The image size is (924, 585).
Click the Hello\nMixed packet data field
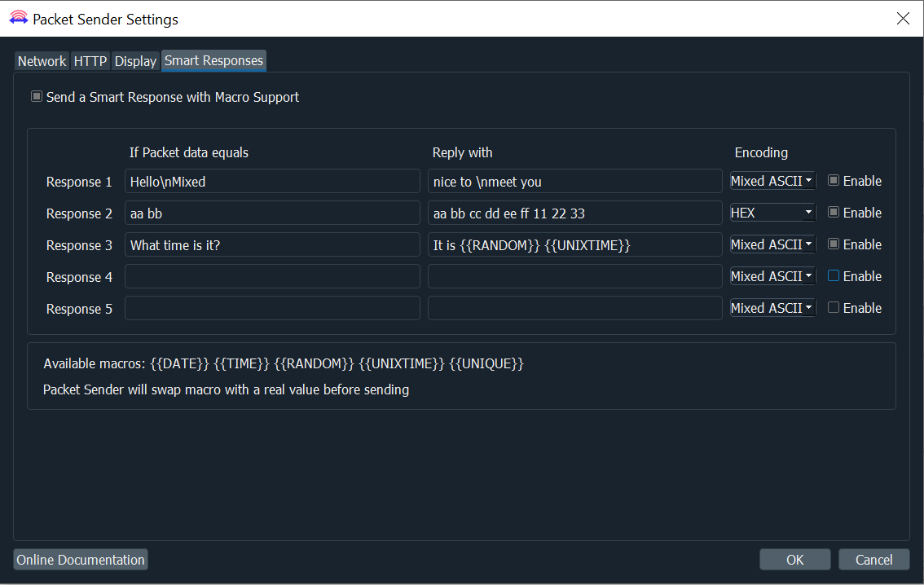(272, 181)
